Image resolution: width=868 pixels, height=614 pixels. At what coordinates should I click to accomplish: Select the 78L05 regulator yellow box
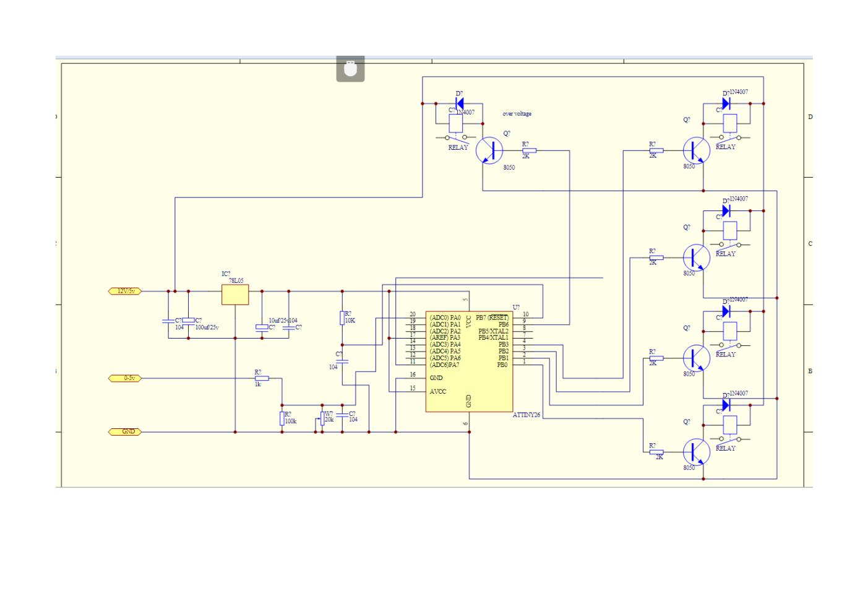point(235,295)
